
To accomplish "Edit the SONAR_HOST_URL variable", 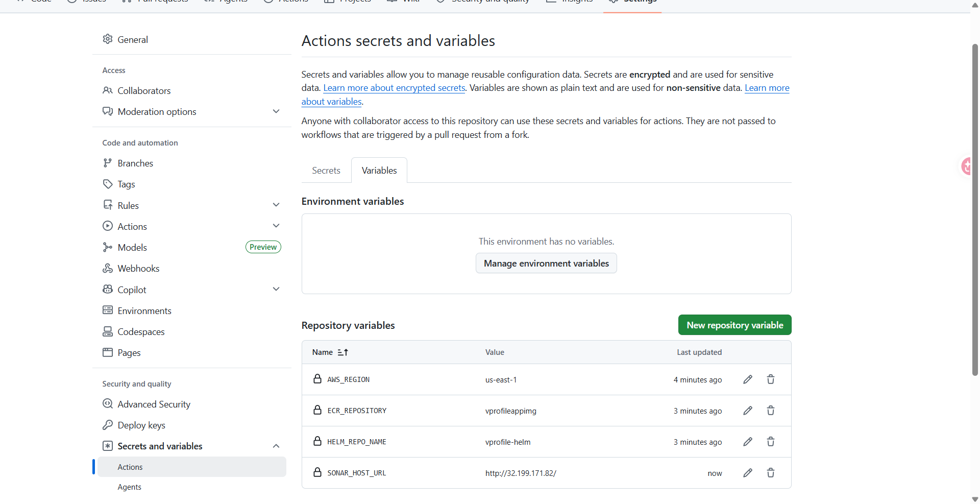I will click(x=748, y=473).
